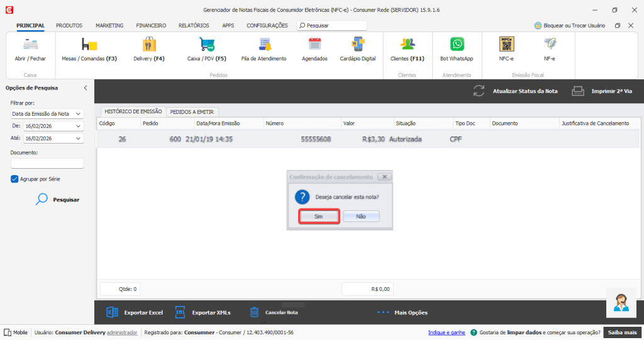Open Fila de Atendimento icon

(264, 45)
